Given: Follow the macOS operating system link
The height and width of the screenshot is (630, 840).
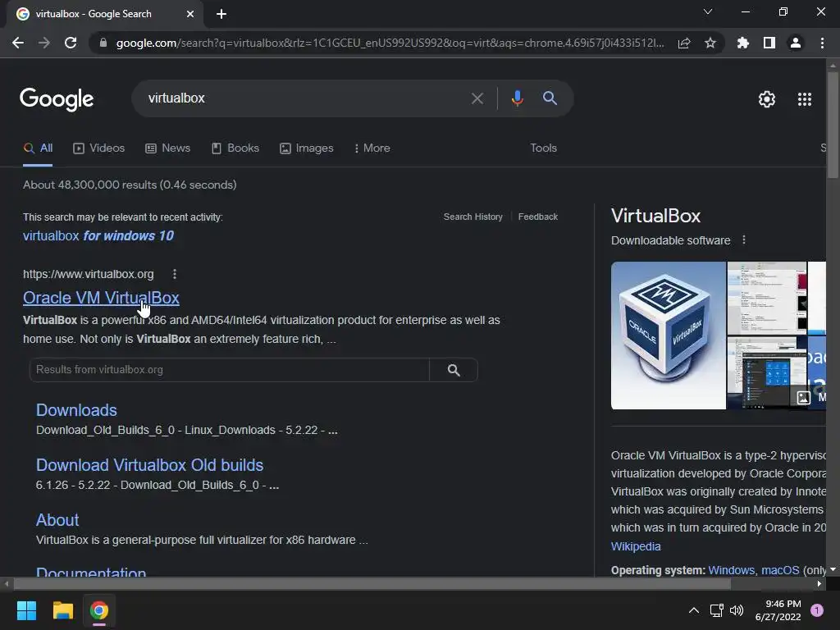Looking at the screenshot, I should click(780, 571).
